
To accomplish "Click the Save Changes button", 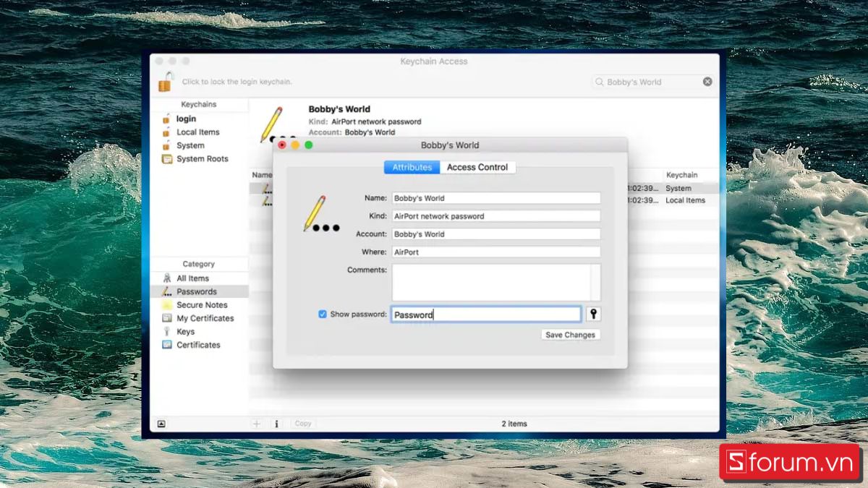I will click(x=570, y=334).
